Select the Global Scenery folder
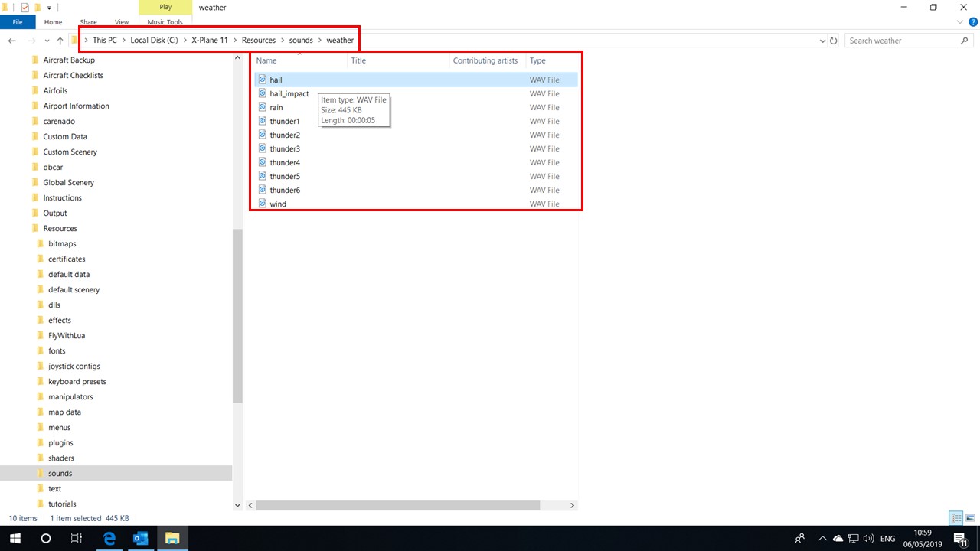This screenshot has width=980, height=551. point(68,182)
